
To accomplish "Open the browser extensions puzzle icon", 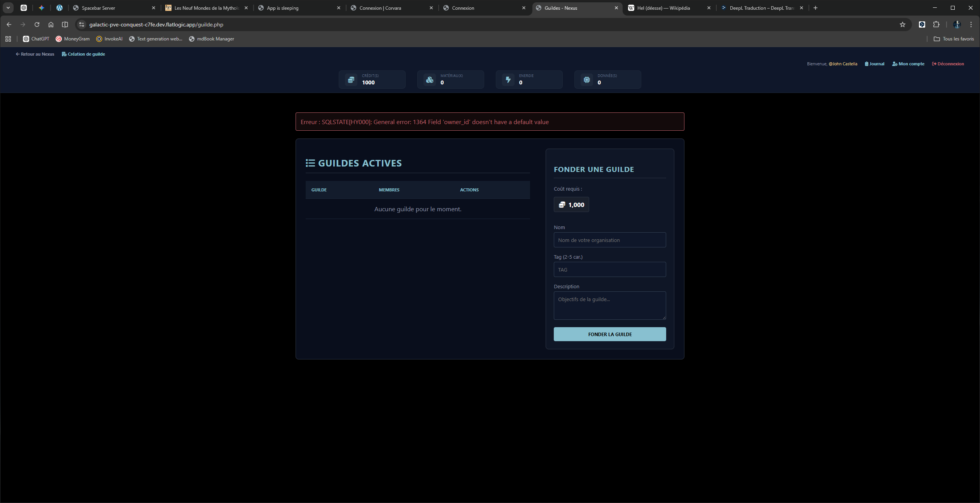I will click(x=936, y=25).
